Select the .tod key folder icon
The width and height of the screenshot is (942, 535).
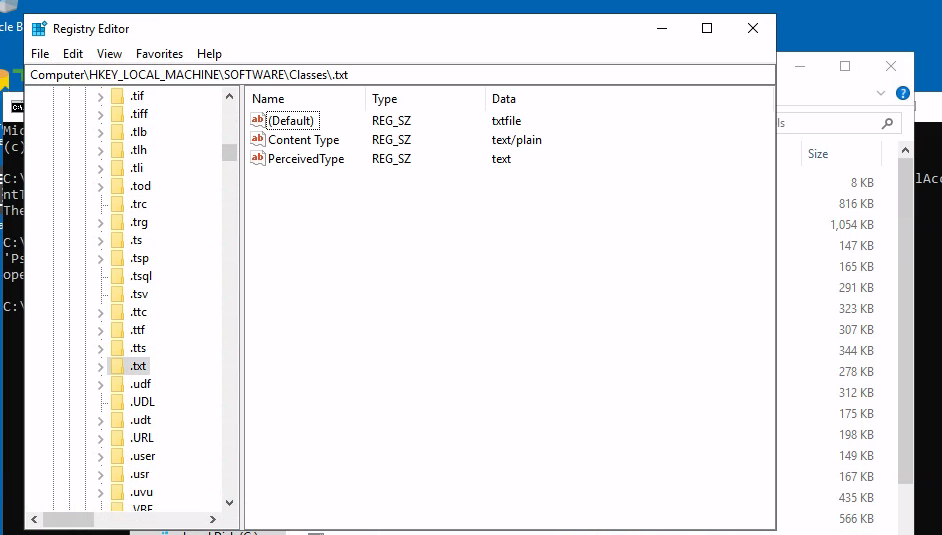pyautogui.click(x=118, y=186)
